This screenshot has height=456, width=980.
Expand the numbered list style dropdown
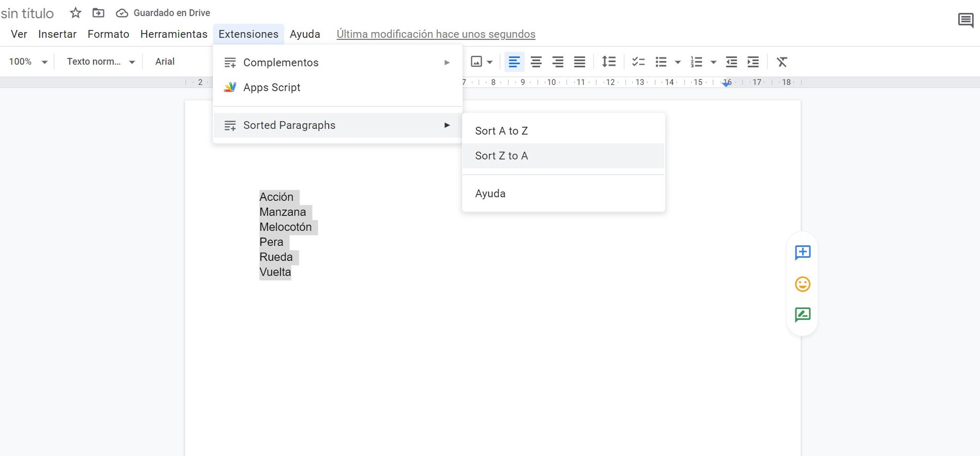click(x=713, y=62)
